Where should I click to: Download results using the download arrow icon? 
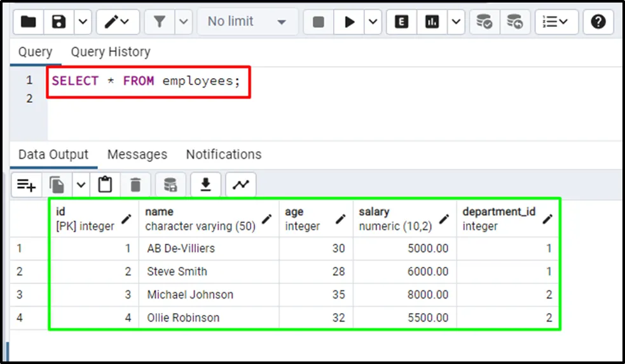(x=205, y=185)
